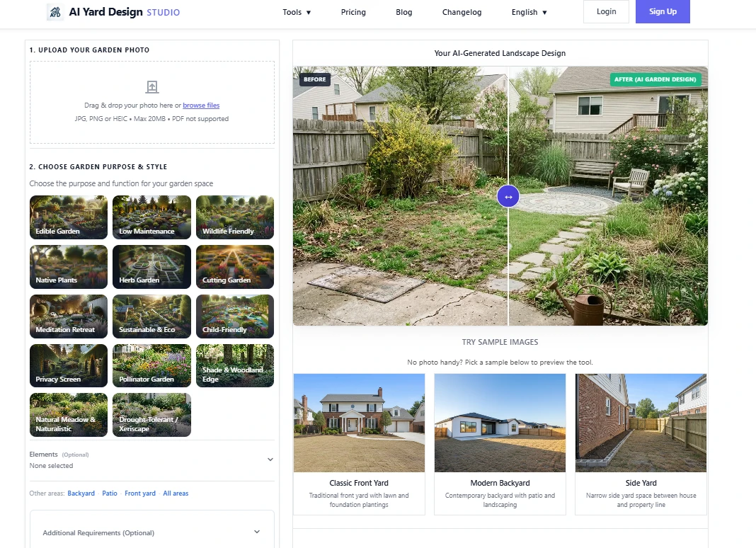Select the Native Plants style
Image resolution: width=756 pixels, height=548 pixels.
click(69, 267)
